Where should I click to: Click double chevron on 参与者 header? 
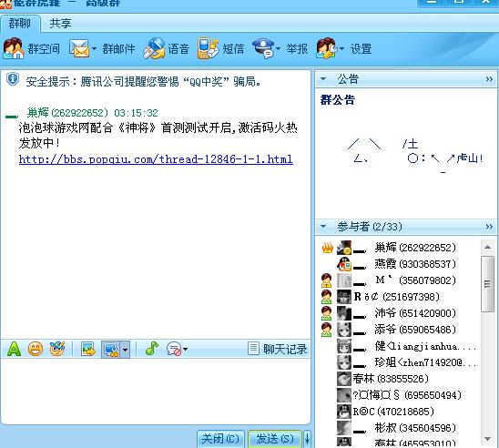pyautogui.click(x=489, y=227)
